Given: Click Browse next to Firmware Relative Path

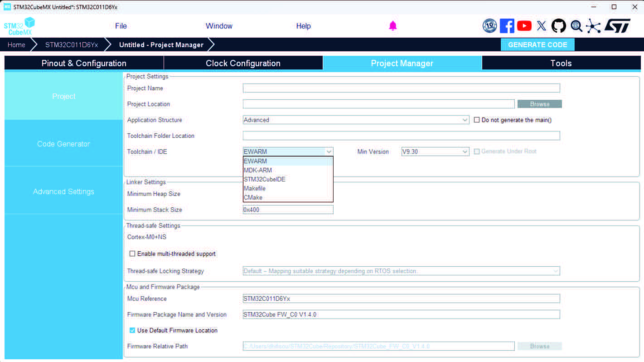Looking at the screenshot, I should coord(540,346).
